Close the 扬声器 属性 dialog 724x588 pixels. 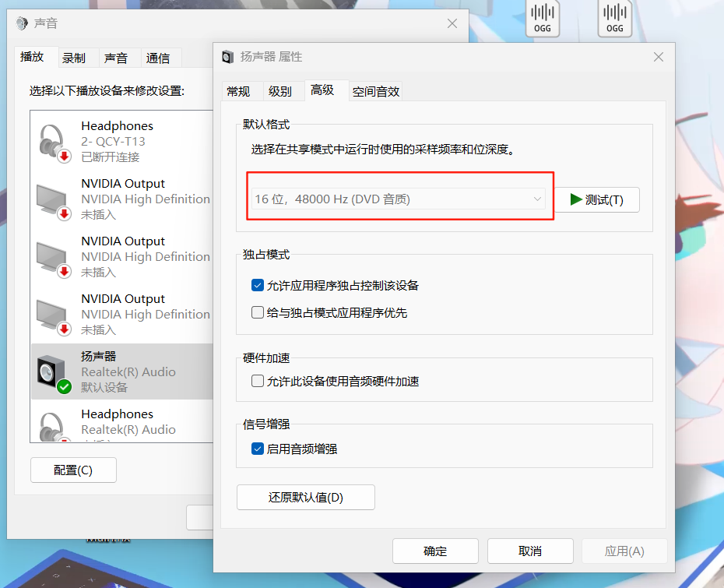[x=659, y=57]
